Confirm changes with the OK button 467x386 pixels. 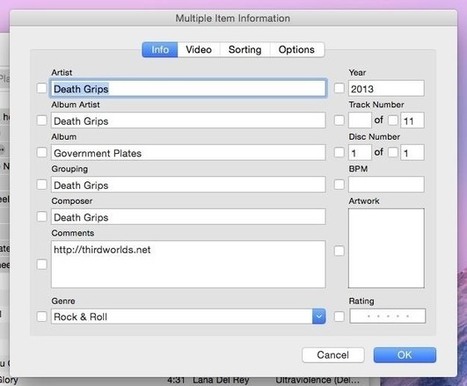405,355
